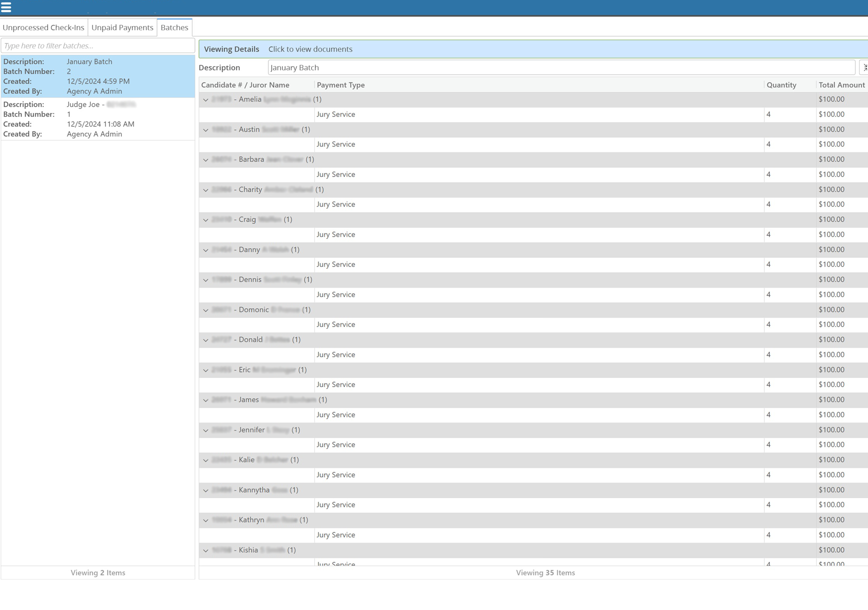Open the Unpaid Payments tab
The image size is (868, 610).
[122, 27]
